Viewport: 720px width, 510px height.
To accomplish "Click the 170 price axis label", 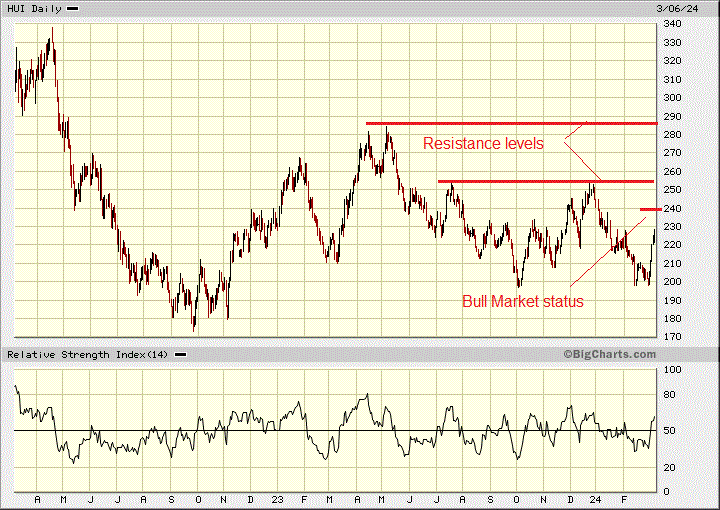I will 672,337.
